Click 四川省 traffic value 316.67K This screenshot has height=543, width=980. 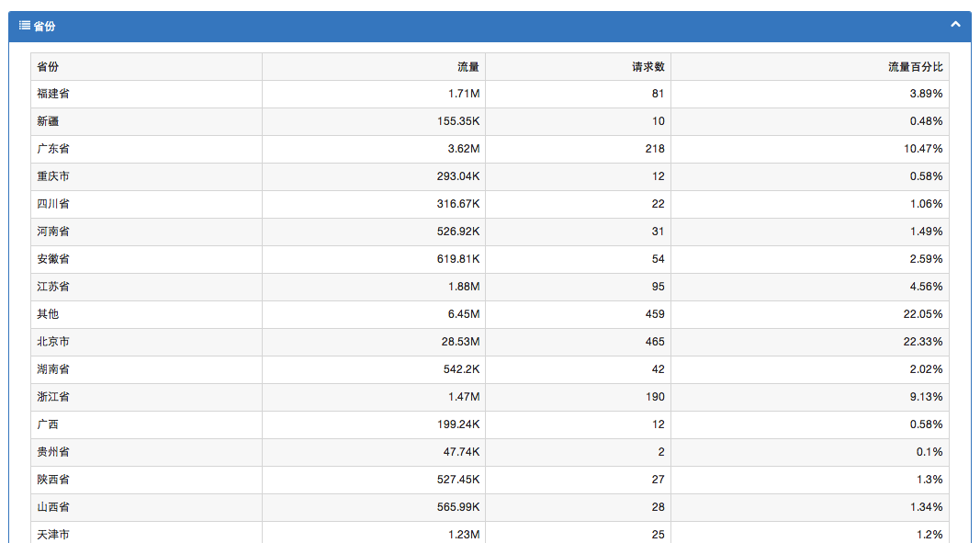tap(458, 204)
